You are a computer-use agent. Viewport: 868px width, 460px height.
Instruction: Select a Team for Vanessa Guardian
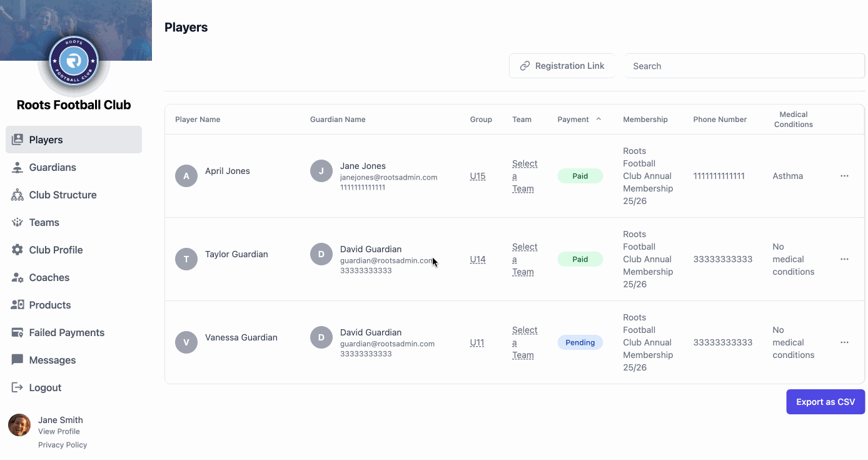[x=525, y=342]
